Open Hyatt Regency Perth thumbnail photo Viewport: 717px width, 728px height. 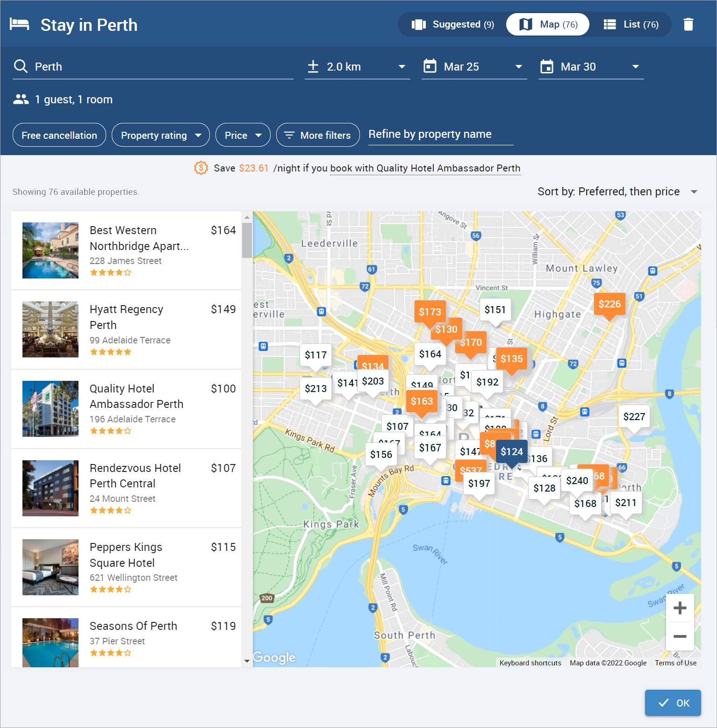tap(50, 329)
